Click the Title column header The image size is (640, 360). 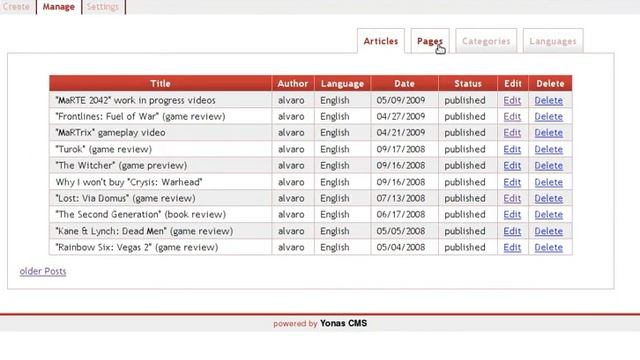160,83
